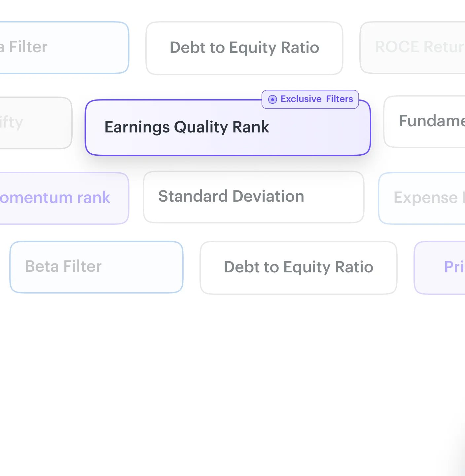Choose the bottom-row Debt to Equity Ratio chip
The image size is (465, 476).
pos(299,267)
